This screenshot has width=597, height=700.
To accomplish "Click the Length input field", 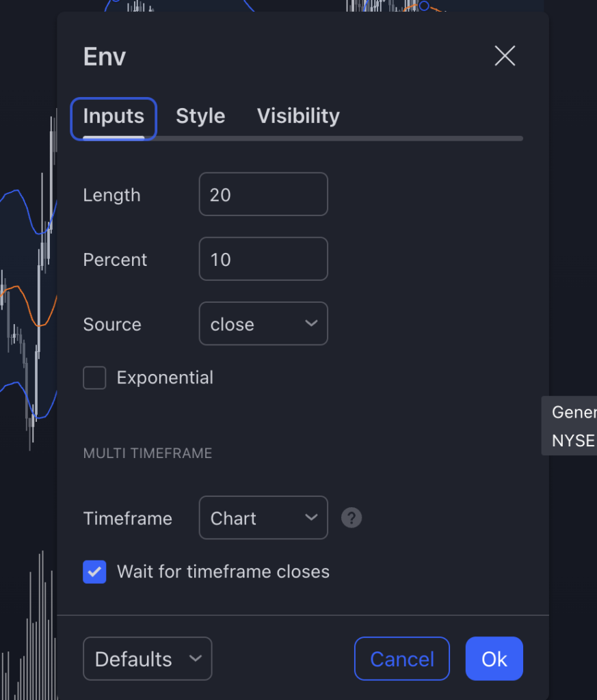I will tap(263, 195).
